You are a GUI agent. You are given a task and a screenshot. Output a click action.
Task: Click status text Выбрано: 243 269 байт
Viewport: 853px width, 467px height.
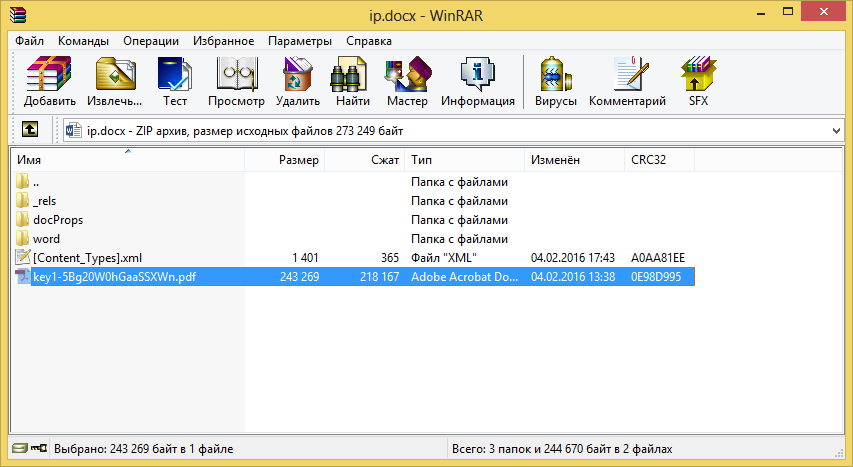144,448
